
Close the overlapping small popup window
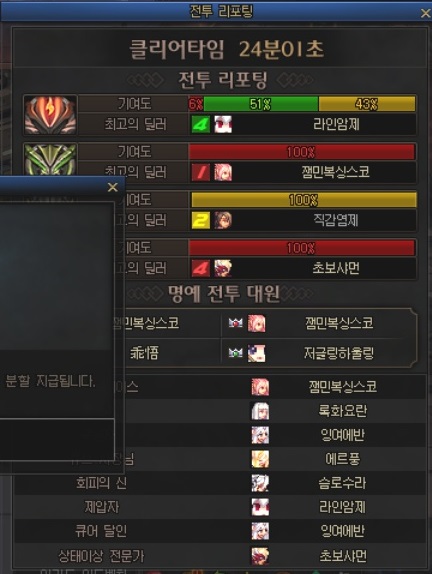[113, 187]
